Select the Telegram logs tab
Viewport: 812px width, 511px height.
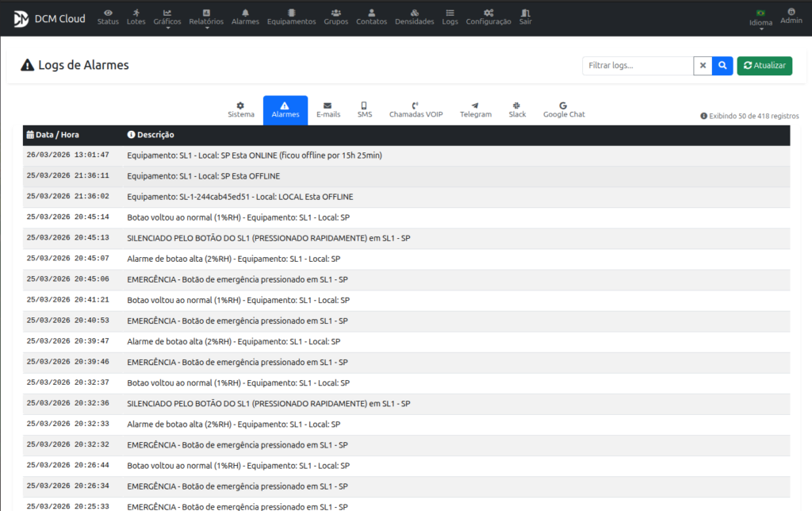point(475,109)
